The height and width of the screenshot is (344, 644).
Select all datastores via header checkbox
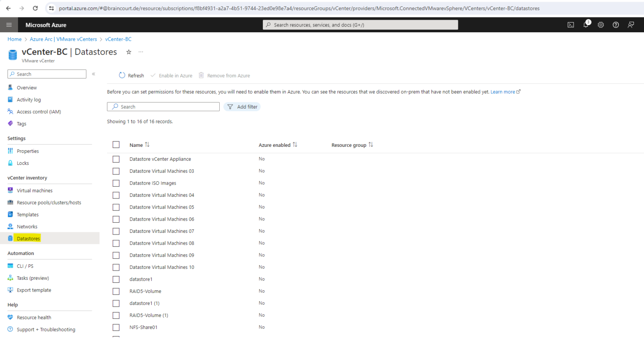click(116, 144)
